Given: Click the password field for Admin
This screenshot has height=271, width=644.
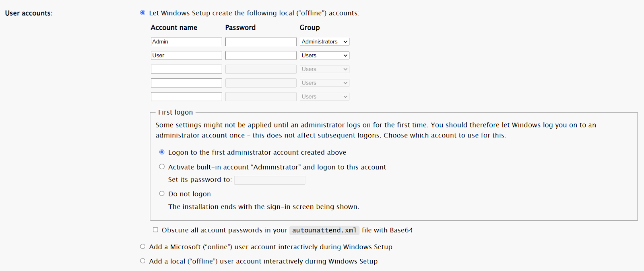Looking at the screenshot, I should 260,41.
